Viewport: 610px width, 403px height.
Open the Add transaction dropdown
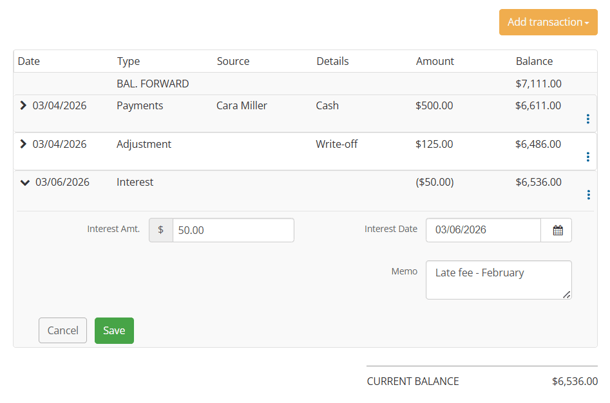547,22
